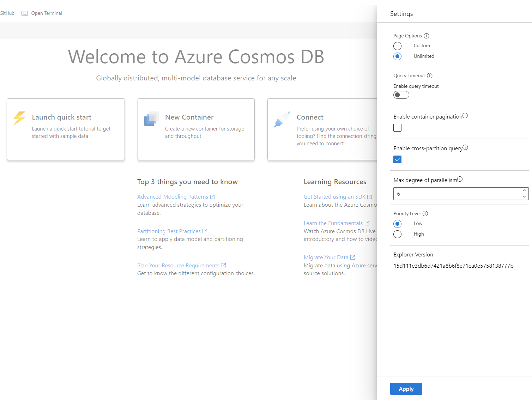Increase Max degree of parallelism with up arrow
The width and height of the screenshot is (532, 400).
pyautogui.click(x=525, y=191)
